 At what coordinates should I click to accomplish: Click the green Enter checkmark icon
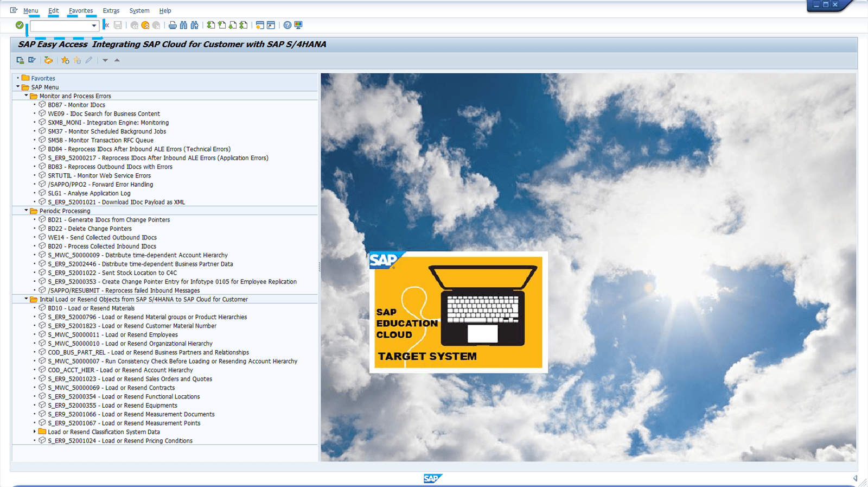20,25
